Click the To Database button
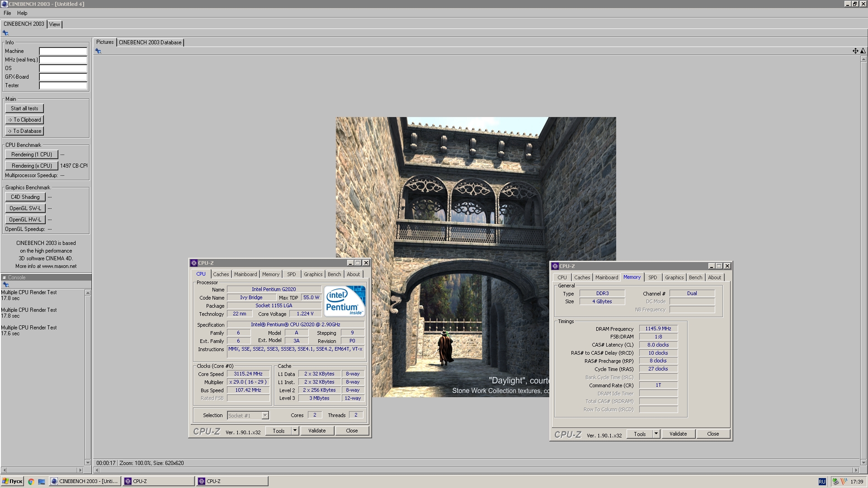This screenshot has width=868, height=488. (24, 131)
